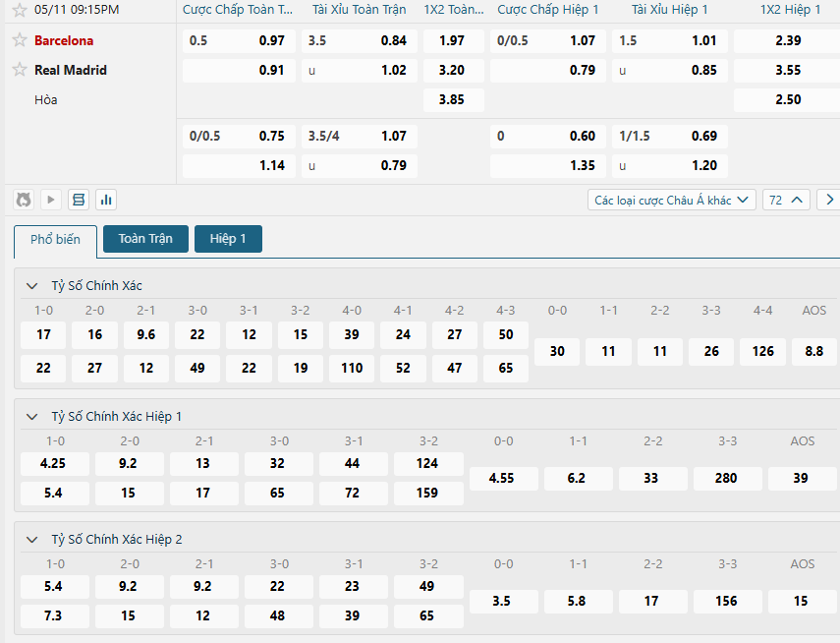Select first-half handicap 0/0.5 at odds 1.07

click(547, 40)
